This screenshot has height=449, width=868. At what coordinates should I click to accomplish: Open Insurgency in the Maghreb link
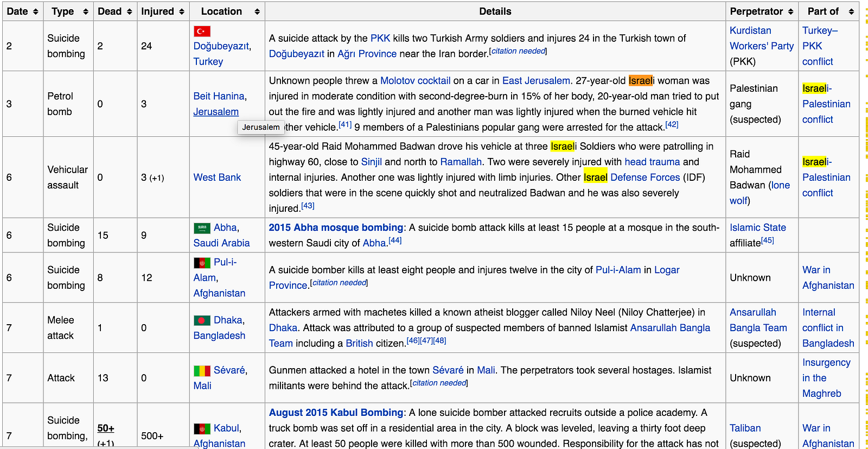826,378
